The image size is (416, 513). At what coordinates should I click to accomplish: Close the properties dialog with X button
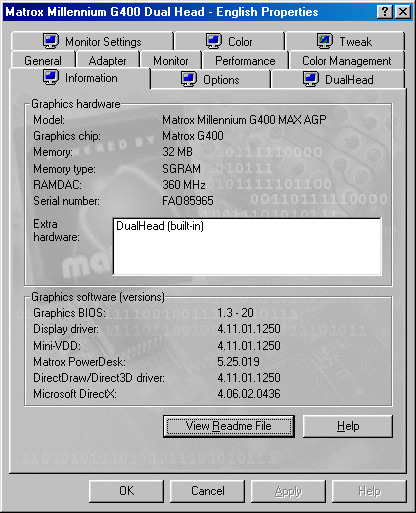click(x=403, y=12)
